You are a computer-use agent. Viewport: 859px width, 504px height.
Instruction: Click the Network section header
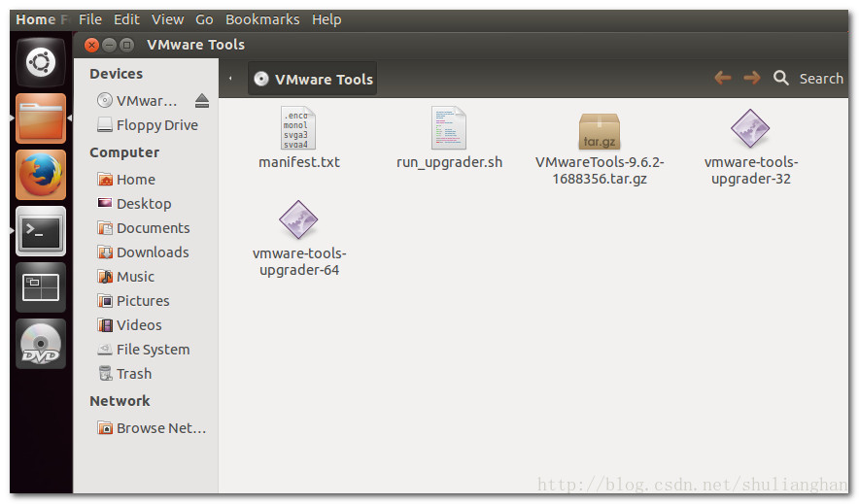(120, 401)
